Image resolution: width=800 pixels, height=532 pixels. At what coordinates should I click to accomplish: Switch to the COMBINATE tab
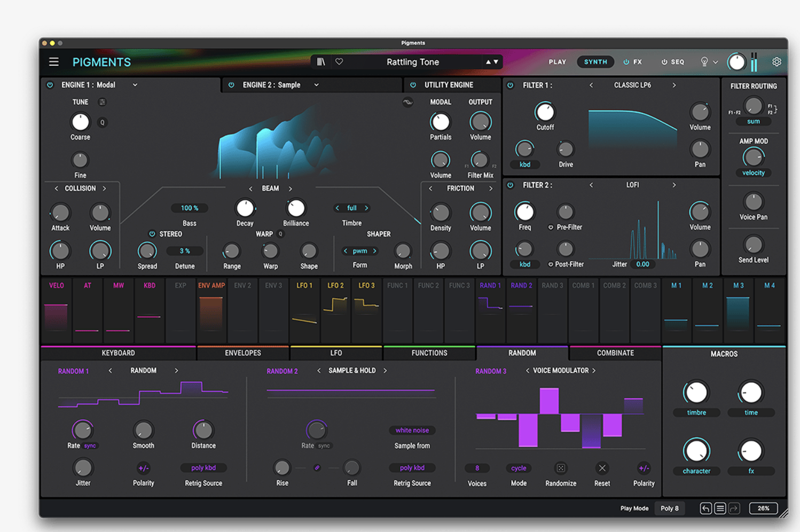coord(615,353)
